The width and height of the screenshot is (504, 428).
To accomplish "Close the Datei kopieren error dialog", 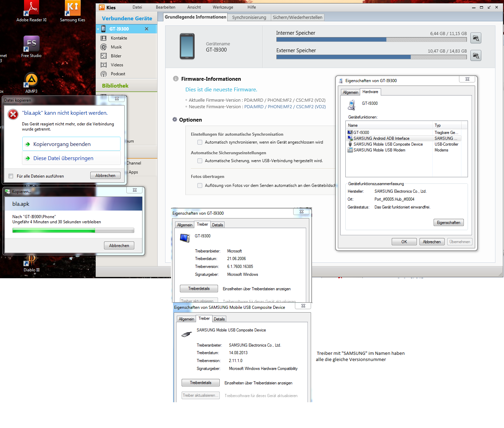I will click(x=117, y=99).
